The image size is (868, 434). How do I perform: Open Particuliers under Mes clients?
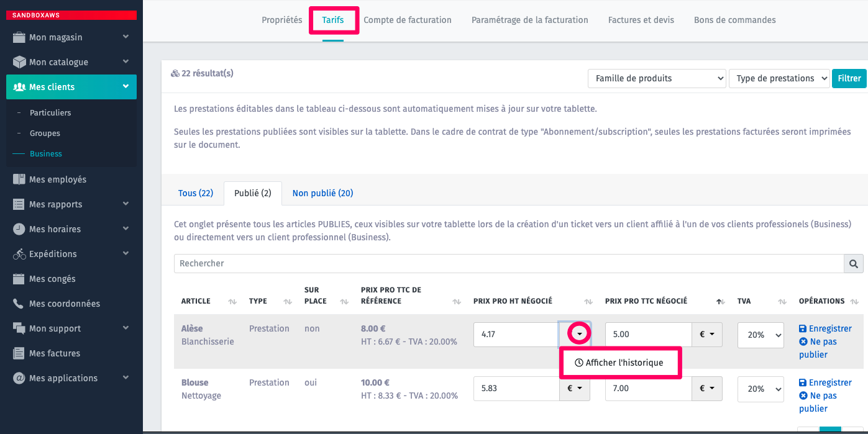(x=50, y=112)
